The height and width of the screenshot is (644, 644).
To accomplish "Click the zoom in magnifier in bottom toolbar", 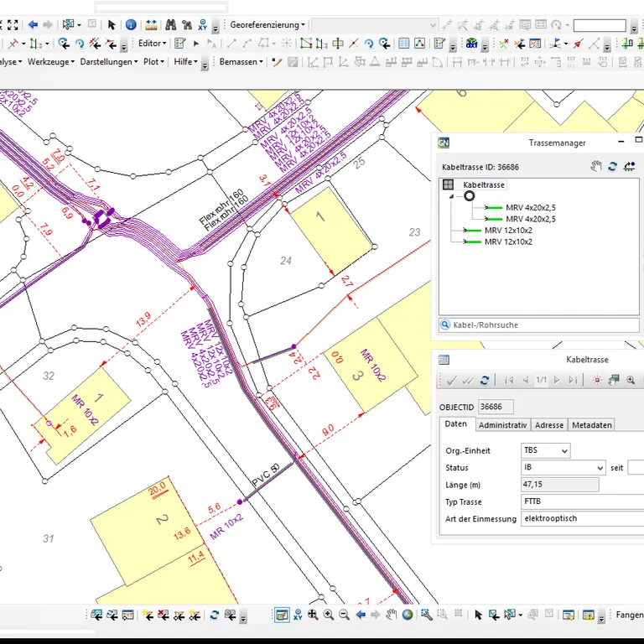I will pos(328,615).
